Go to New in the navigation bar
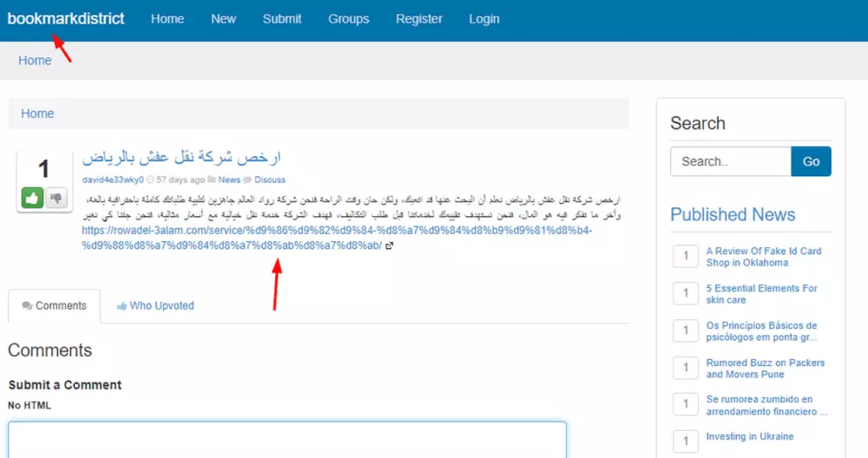868x458 pixels. click(223, 19)
